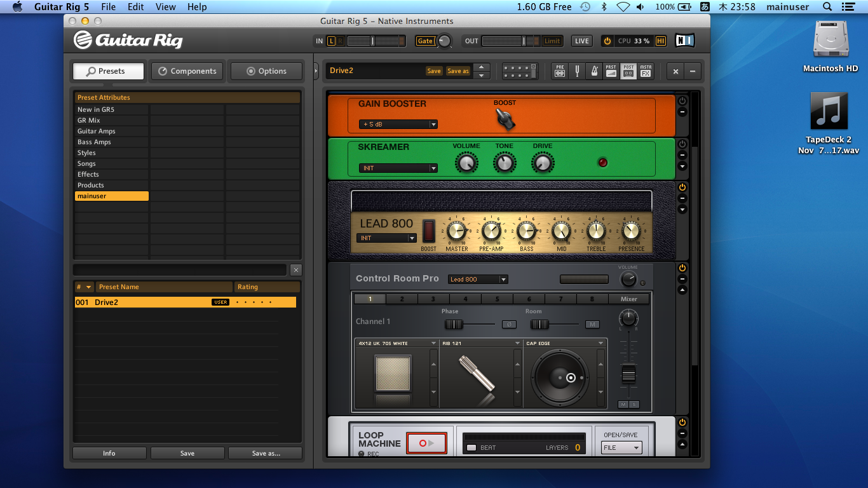Viewport: 868px width, 488px height.
Task: Open the virtual rig kontrol pedalboard view
Action: pyautogui.click(x=520, y=71)
